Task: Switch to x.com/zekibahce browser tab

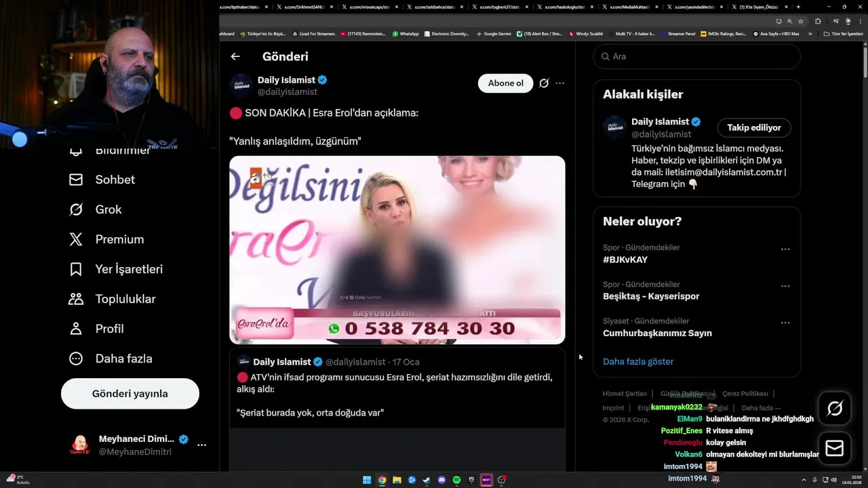Action: [434, 7]
